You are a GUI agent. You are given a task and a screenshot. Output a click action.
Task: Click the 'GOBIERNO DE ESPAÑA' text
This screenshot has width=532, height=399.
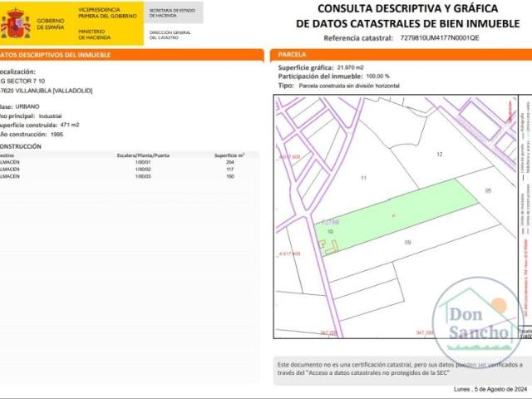[x=51, y=24]
